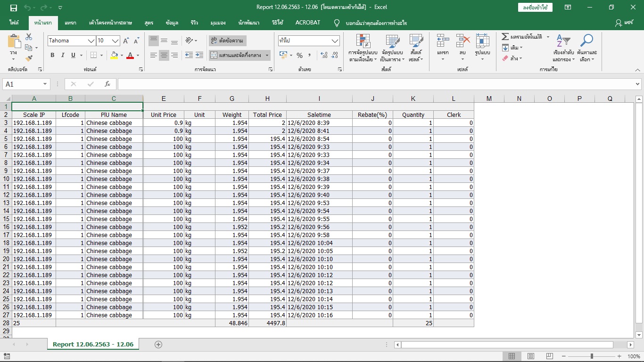Toggle top align button
The image size is (644, 362).
(x=154, y=41)
